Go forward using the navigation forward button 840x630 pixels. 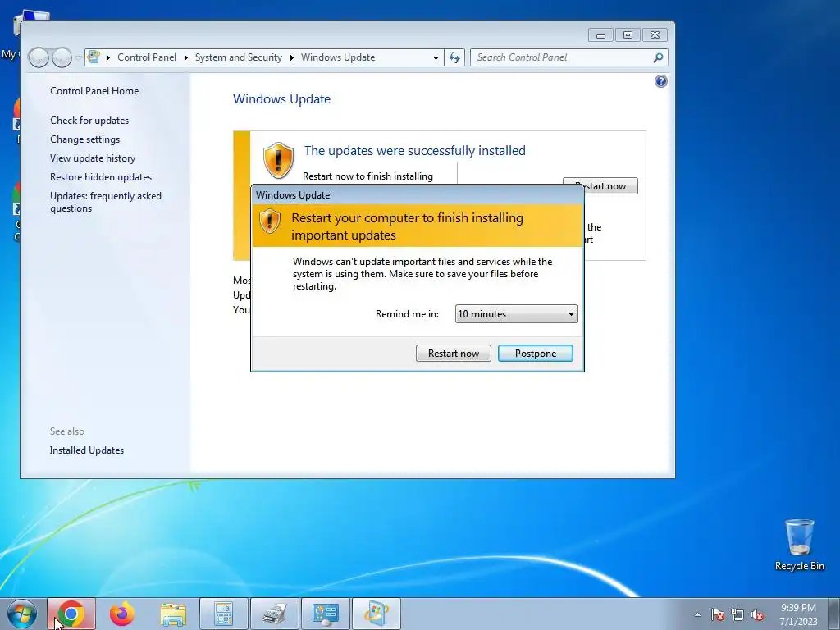point(62,57)
